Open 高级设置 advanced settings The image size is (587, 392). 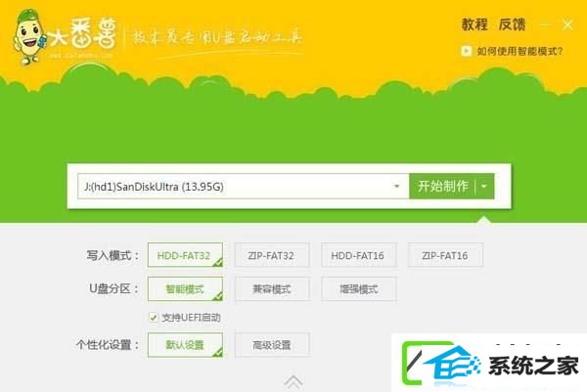tap(272, 345)
